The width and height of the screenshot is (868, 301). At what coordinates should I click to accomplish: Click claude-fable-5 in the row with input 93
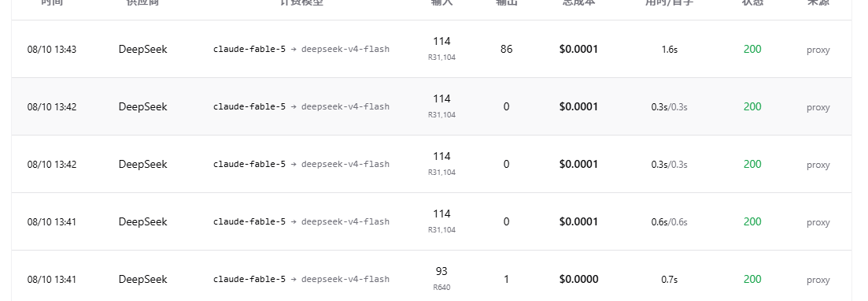click(x=249, y=280)
